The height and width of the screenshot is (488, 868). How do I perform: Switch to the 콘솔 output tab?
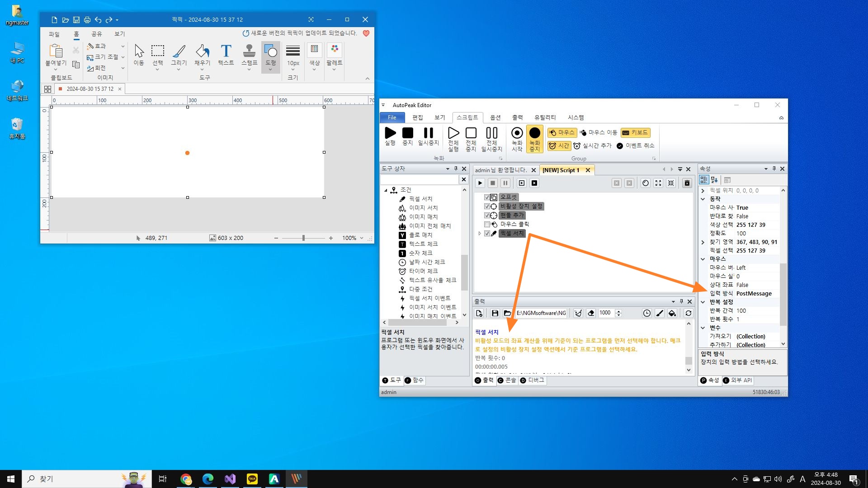(507, 380)
